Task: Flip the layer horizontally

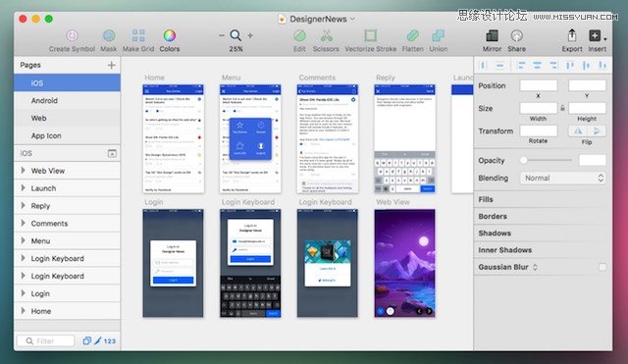Action: coord(578,130)
